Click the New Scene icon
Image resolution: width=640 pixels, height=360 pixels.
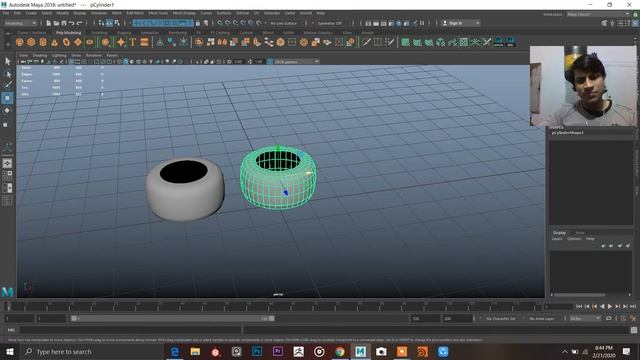tap(49, 23)
